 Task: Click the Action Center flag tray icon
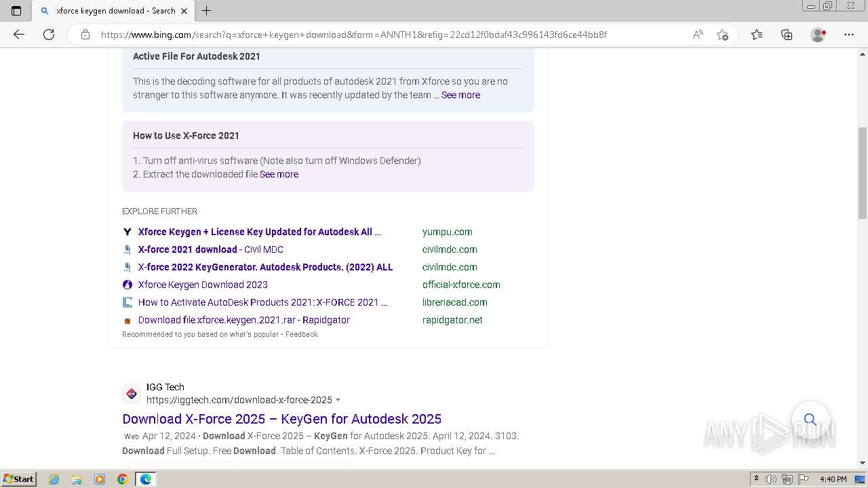pos(803,479)
